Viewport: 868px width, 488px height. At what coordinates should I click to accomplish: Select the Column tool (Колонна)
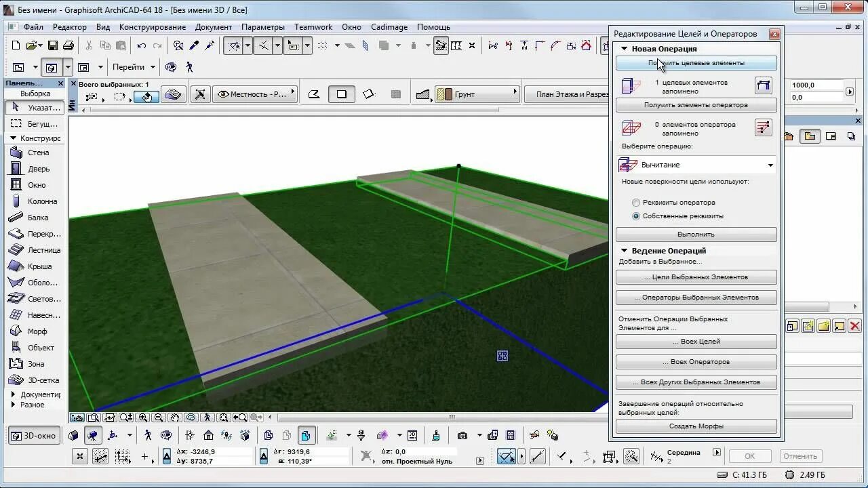tap(35, 201)
